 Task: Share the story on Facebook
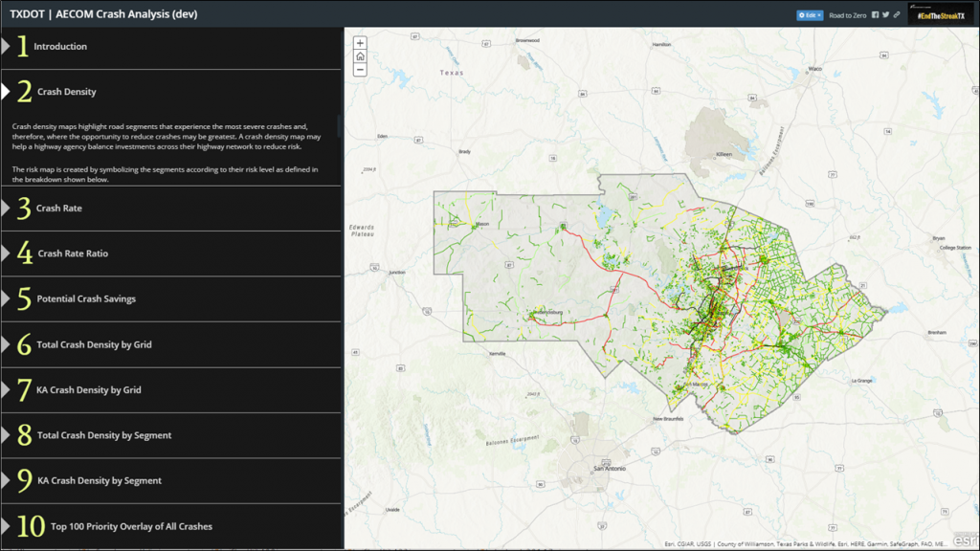click(875, 15)
